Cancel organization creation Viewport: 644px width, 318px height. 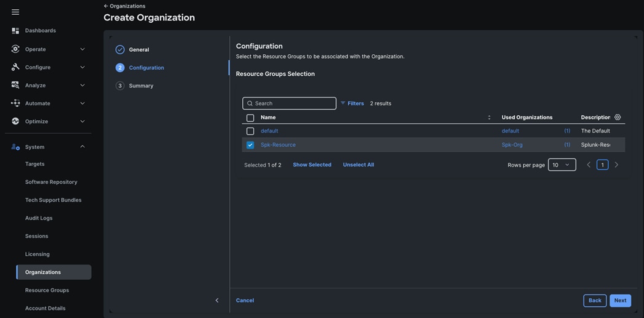(x=245, y=300)
